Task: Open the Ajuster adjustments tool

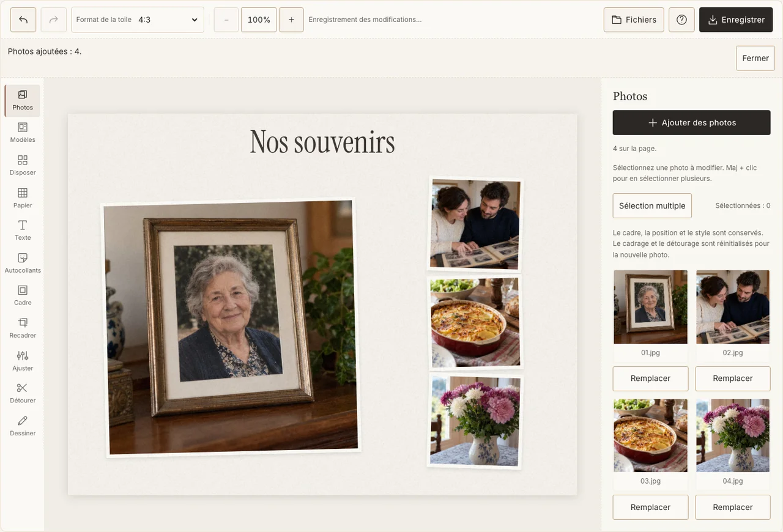Action: [23, 361]
